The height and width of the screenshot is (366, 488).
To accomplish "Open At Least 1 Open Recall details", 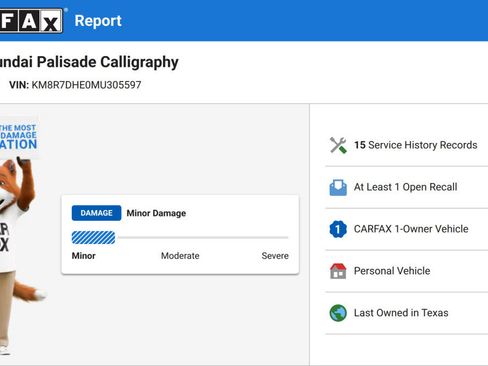I will [405, 187].
